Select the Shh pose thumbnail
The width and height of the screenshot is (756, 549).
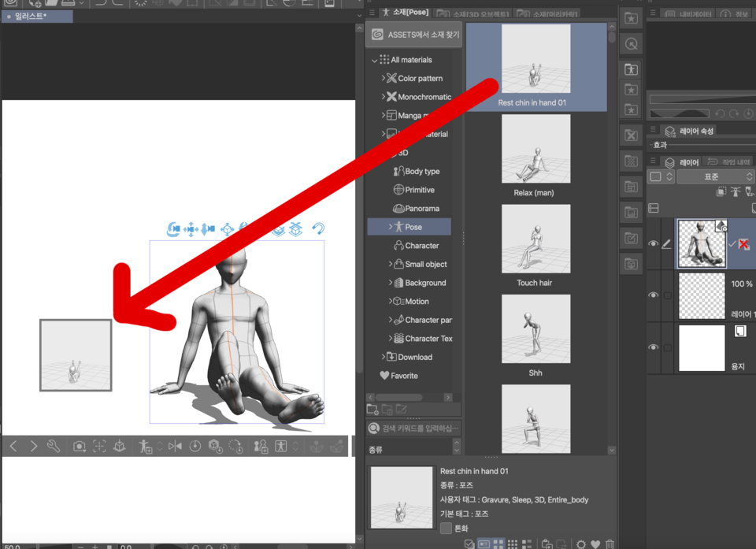[535, 329]
